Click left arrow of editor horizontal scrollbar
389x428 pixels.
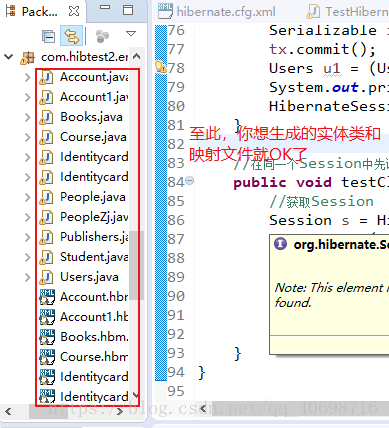[203, 409]
